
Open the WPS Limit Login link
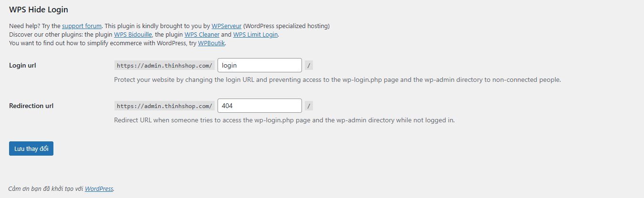tap(255, 35)
